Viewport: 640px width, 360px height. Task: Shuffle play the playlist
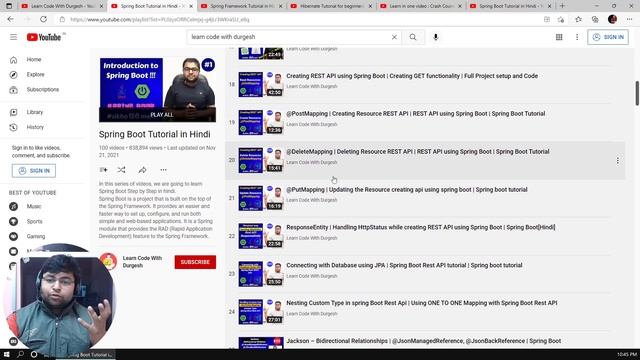click(122, 170)
